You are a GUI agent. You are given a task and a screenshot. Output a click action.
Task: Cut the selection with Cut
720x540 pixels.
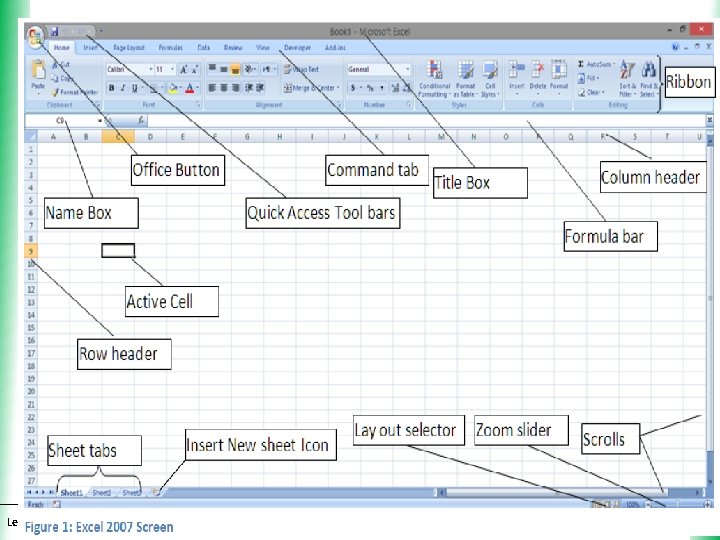tap(61, 65)
